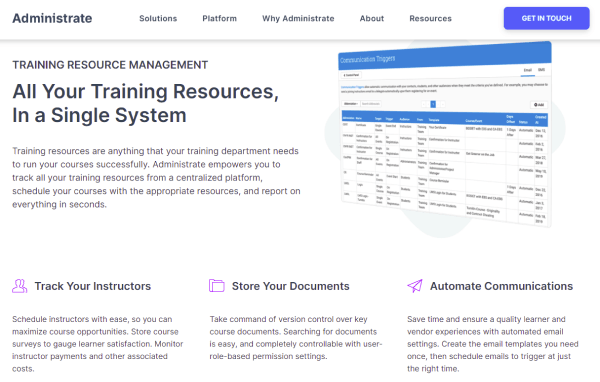Click the Track Your Instructors person icon

[20, 286]
